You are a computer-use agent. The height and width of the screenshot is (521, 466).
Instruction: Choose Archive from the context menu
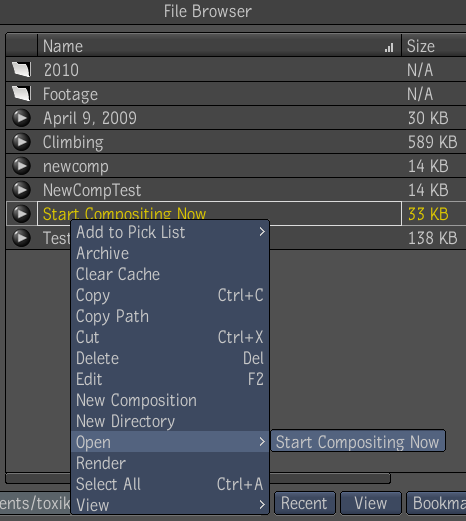170,253
